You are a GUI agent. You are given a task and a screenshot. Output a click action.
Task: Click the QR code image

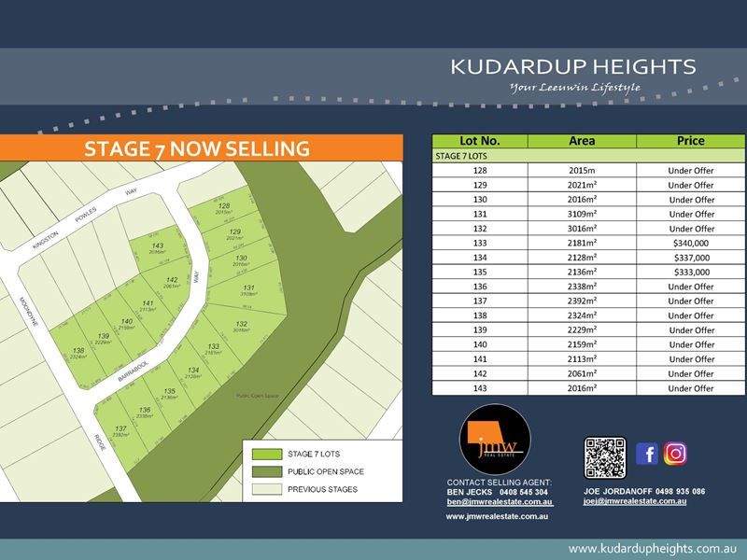point(605,457)
